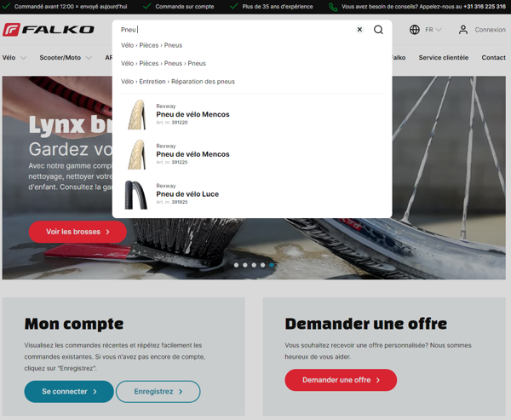Select suggestion Vélo › Pièces › Pneus

pos(152,45)
